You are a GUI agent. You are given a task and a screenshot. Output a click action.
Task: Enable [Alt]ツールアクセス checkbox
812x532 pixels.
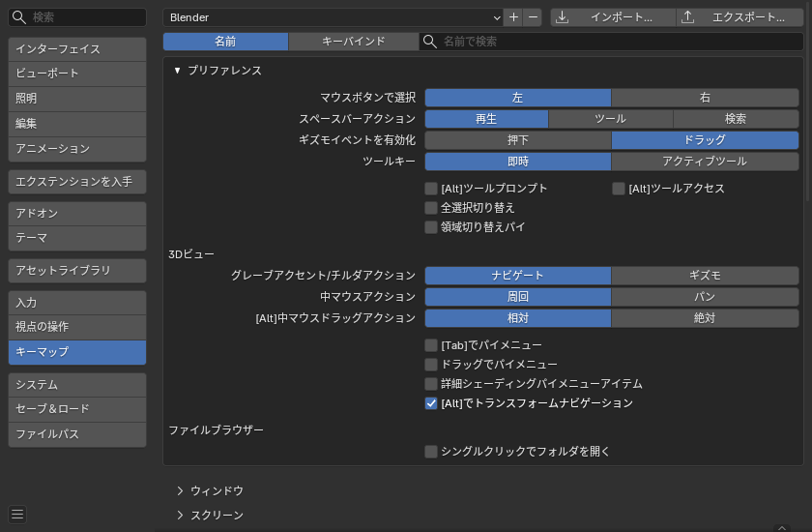point(619,189)
